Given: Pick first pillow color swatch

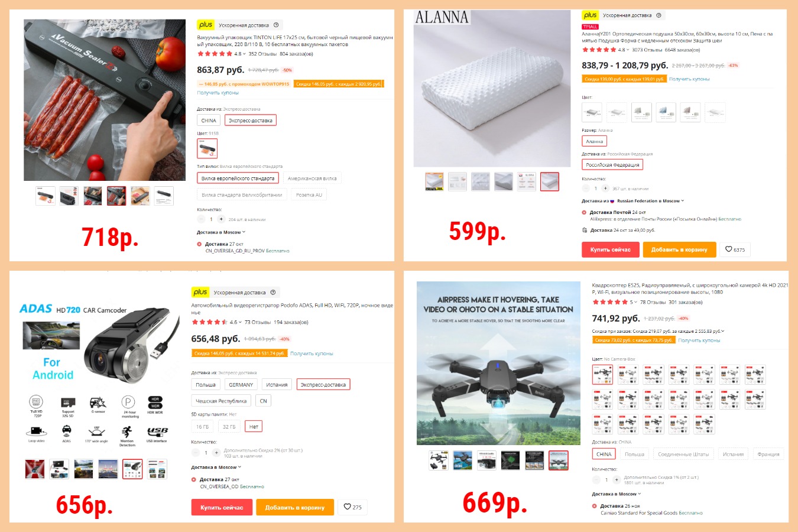Looking at the screenshot, I should (592, 112).
